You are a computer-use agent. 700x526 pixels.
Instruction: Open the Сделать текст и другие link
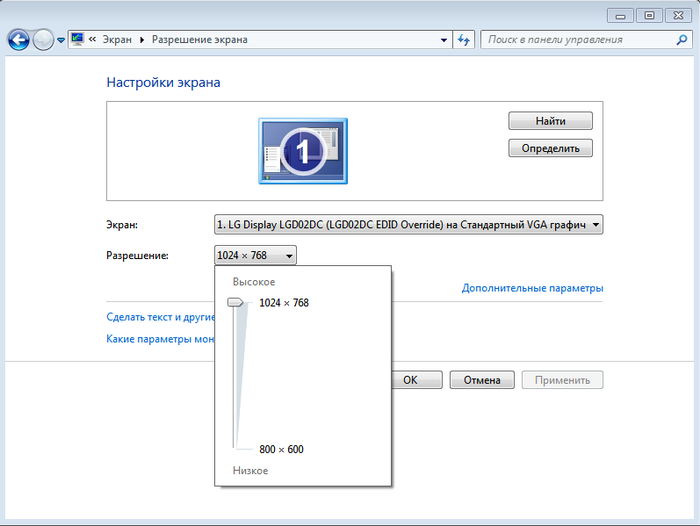(x=160, y=317)
